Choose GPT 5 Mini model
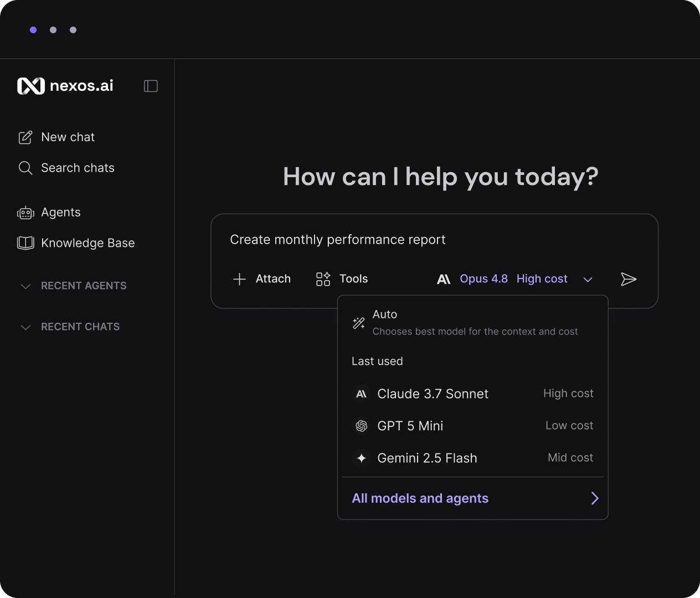The image size is (700, 598). click(473, 426)
